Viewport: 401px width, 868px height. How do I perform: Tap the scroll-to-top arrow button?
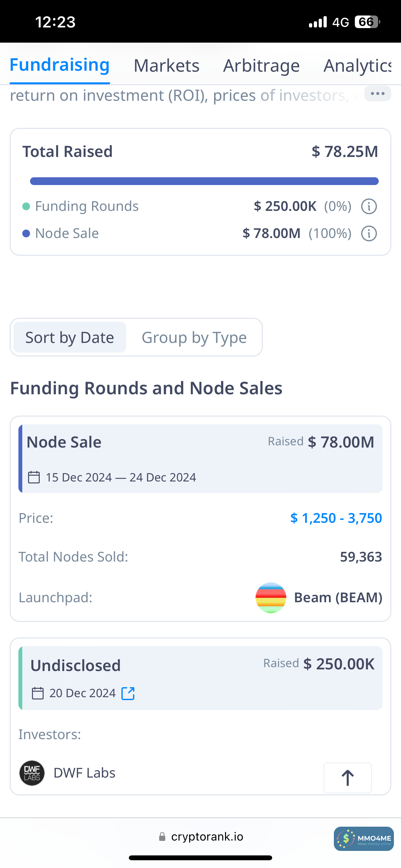pyautogui.click(x=347, y=778)
